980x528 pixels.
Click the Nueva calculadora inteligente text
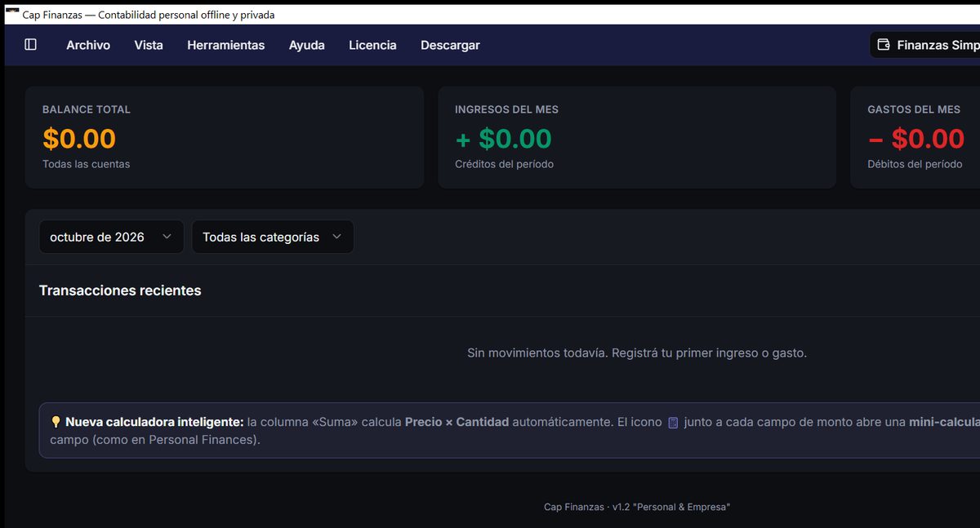pos(154,422)
